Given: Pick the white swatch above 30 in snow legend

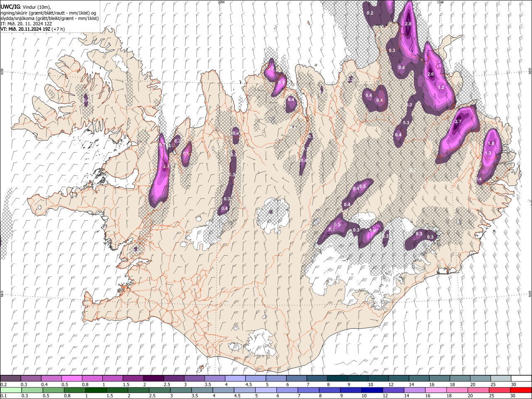Looking at the screenshot, I should [x=521, y=379].
